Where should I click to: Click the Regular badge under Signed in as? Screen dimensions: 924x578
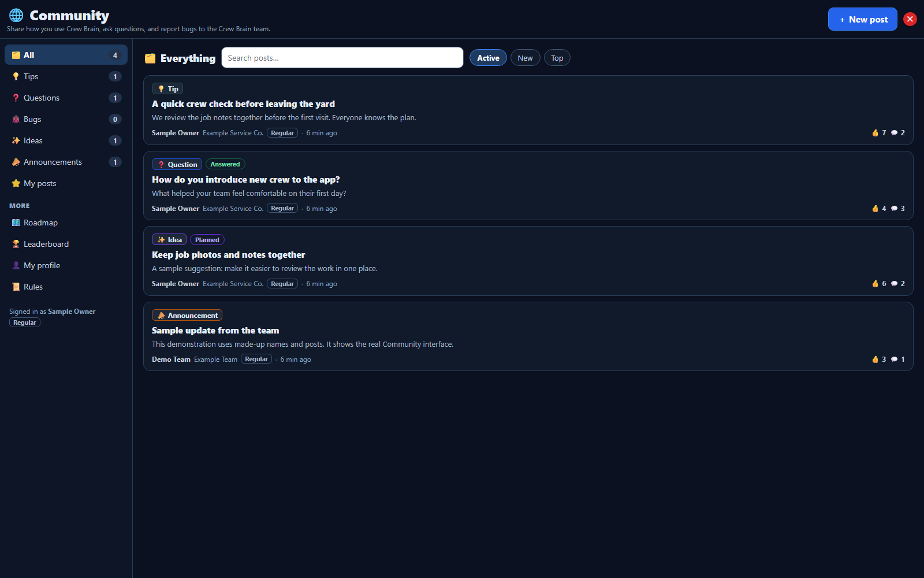click(x=25, y=323)
